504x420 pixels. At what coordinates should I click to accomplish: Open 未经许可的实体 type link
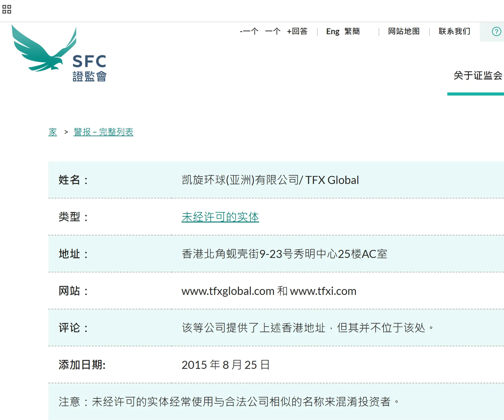pos(220,217)
